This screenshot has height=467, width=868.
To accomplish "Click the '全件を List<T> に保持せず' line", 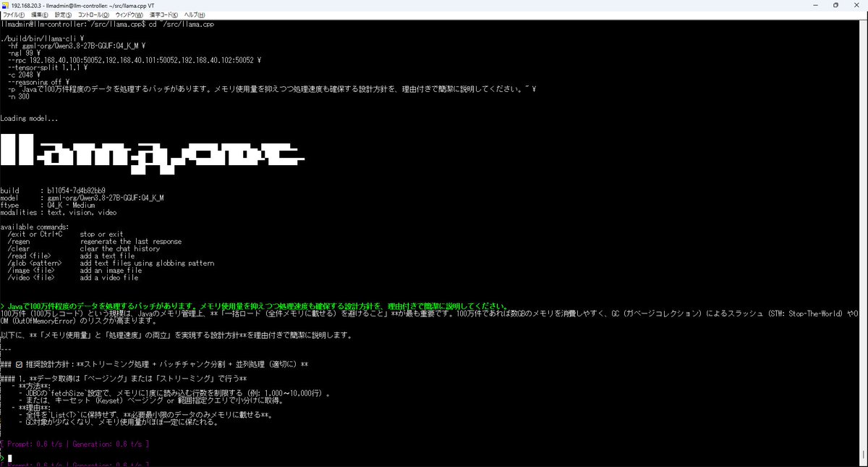I will pyautogui.click(x=145, y=415).
